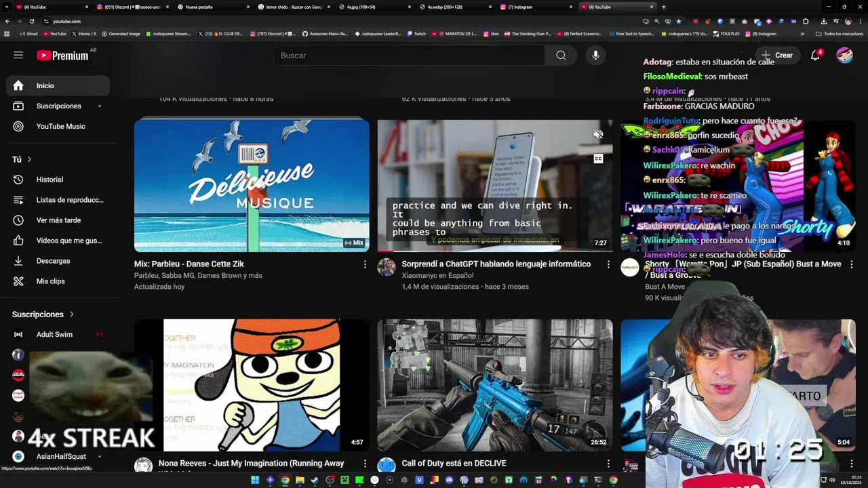Expand the Tú section chevron
The height and width of the screenshot is (488, 868).
[x=29, y=159]
